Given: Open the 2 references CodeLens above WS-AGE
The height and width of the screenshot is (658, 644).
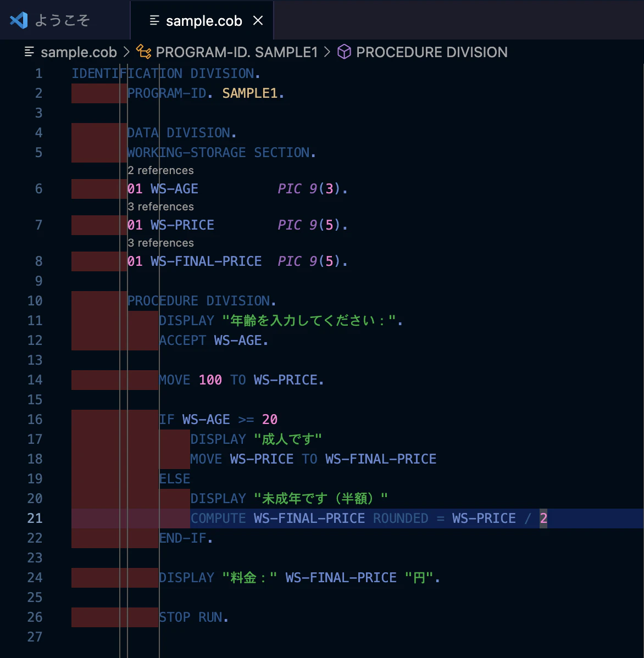Looking at the screenshot, I should pyautogui.click(x=161, y=170).
